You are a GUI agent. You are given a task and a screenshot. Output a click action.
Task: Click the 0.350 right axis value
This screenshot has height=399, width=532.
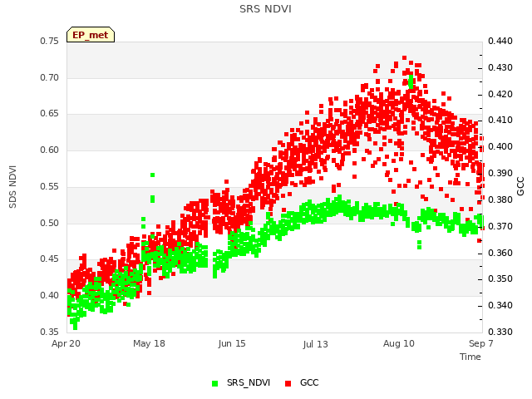(500, 279)
